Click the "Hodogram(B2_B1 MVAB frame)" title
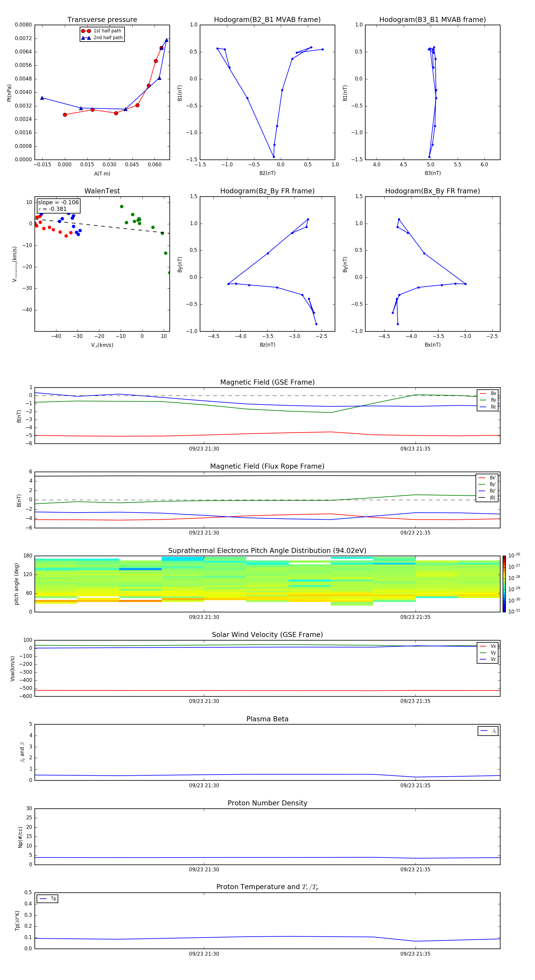The width and height of the screenshot is (535, 980). click(267, 20)
